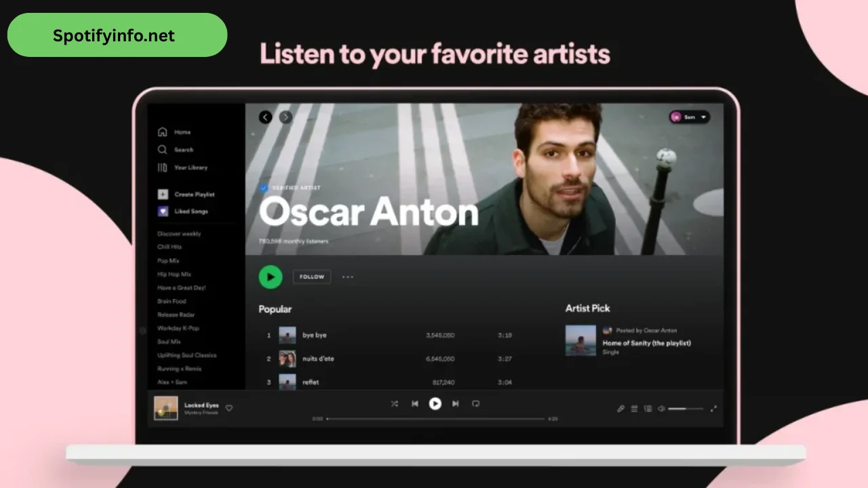Open Home in the sidebar
The image size is (868, 488).
(174, 132)
